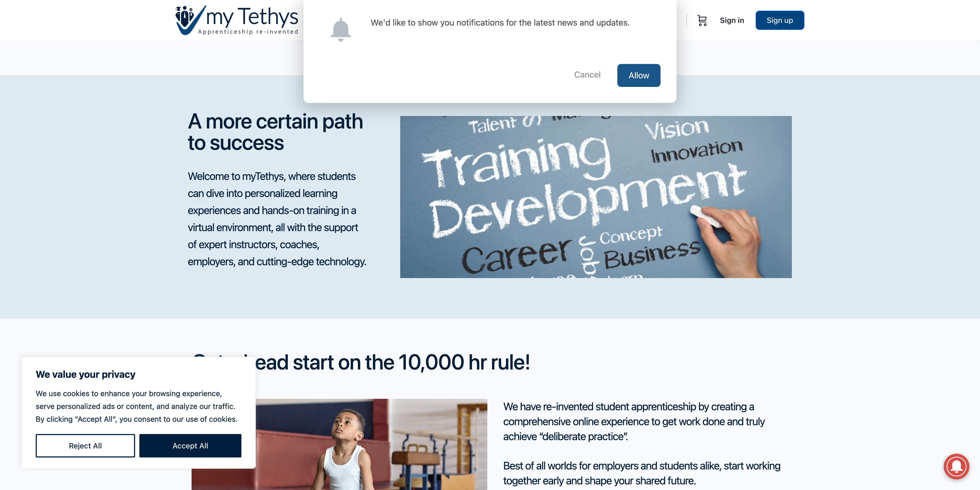Click the shopping cart icon
The height and width of the screenshot is (490, 980).
coord(702,20)
